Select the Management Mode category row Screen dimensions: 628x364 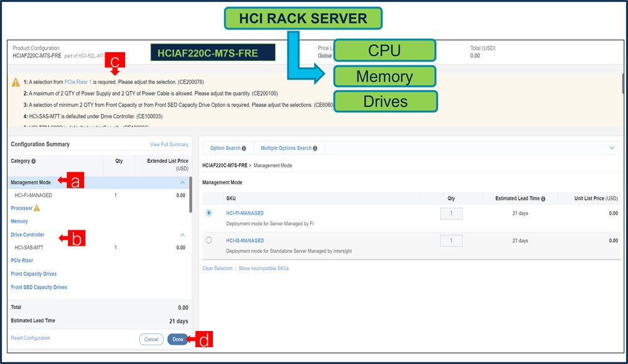98,182
